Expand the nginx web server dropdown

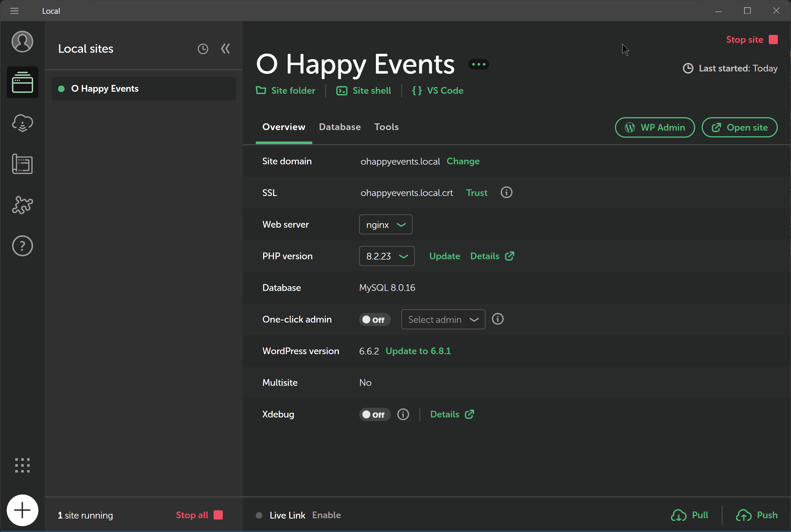coord(386,224)
